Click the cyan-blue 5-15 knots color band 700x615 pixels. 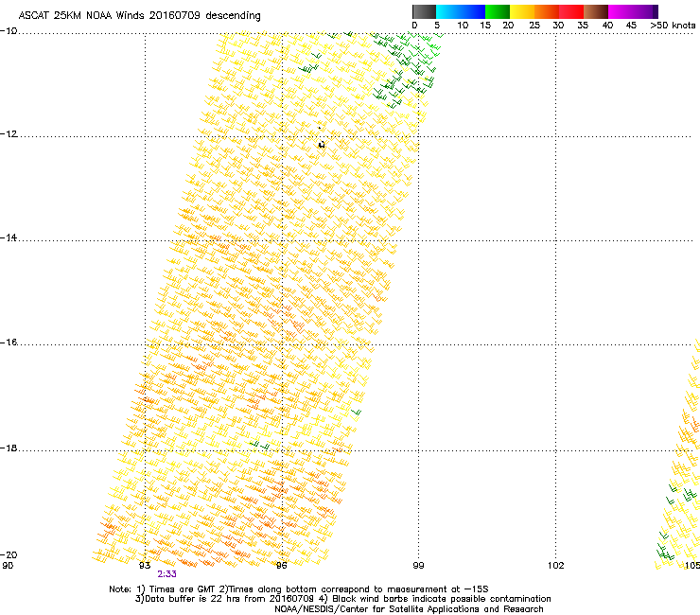(461, 11)
